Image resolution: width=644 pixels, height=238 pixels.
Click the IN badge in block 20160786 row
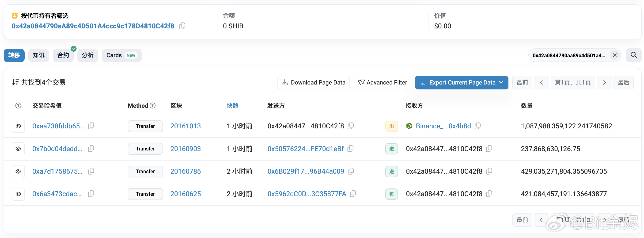click(391, 171)
